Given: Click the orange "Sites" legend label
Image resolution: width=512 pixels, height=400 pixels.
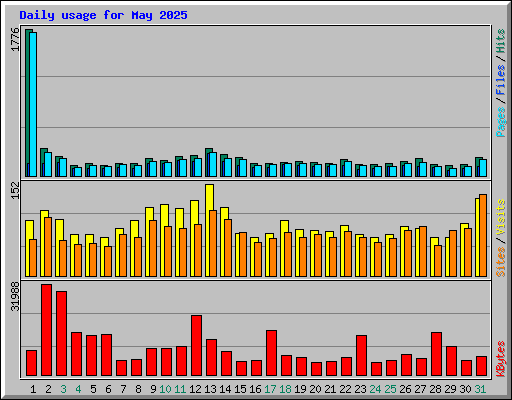Looking at the screenshot, I should [x=501, y=262].
